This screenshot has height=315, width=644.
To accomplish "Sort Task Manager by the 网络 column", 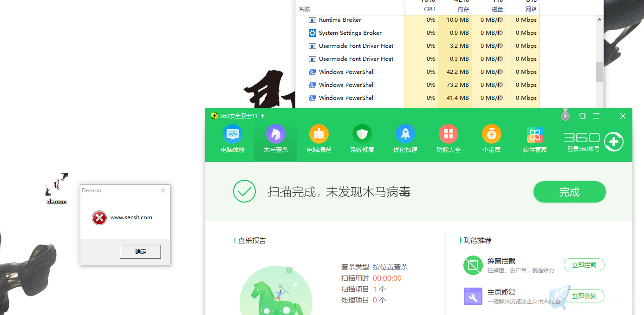I will [531, 9].
